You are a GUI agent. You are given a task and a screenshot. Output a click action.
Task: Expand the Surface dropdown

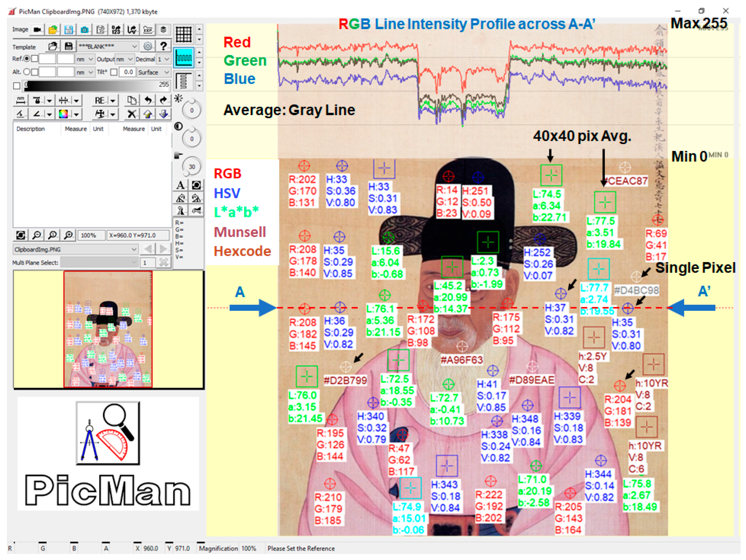click(x=154, y=72)
